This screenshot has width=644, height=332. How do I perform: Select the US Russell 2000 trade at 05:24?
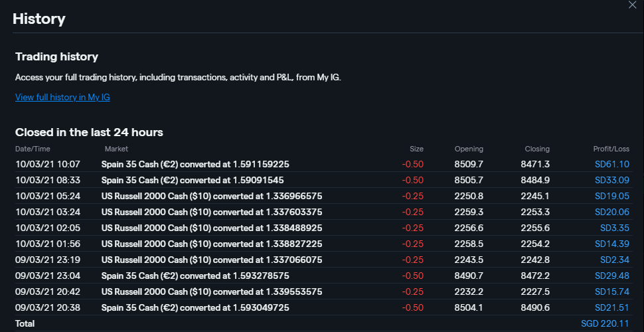point(212,196)
